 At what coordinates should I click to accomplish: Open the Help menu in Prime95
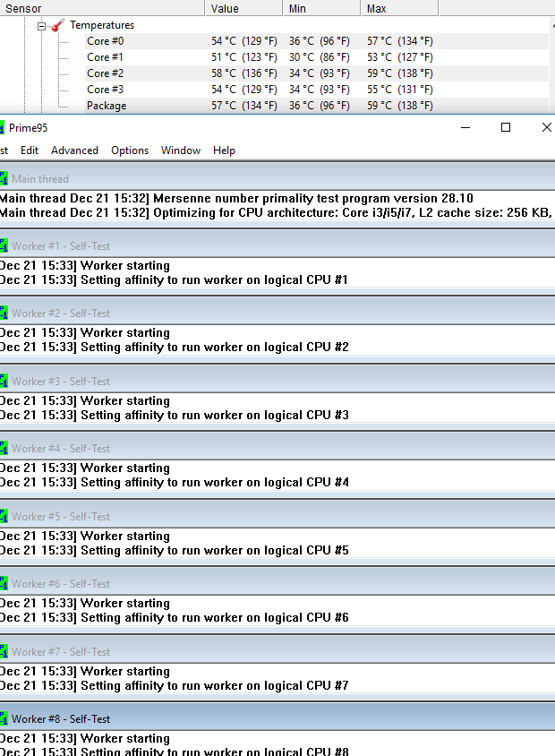224,150
